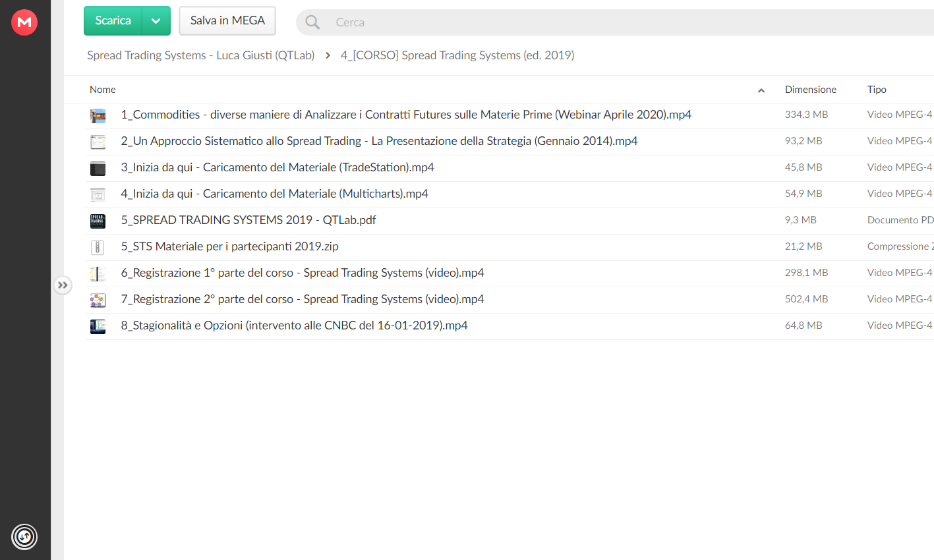The width and height of the screenshot is (934, 560).
Task: Click the PDF icon for SPREAD TRADING SYSTEMS 2019
Action: click(x=98, y=221)
